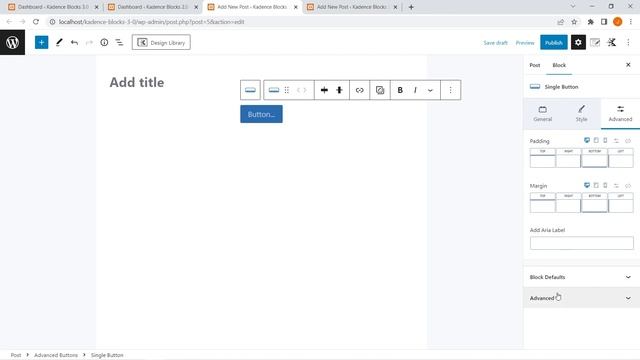Open the Design Library
The image size is (640, 360).
(161, 42)
